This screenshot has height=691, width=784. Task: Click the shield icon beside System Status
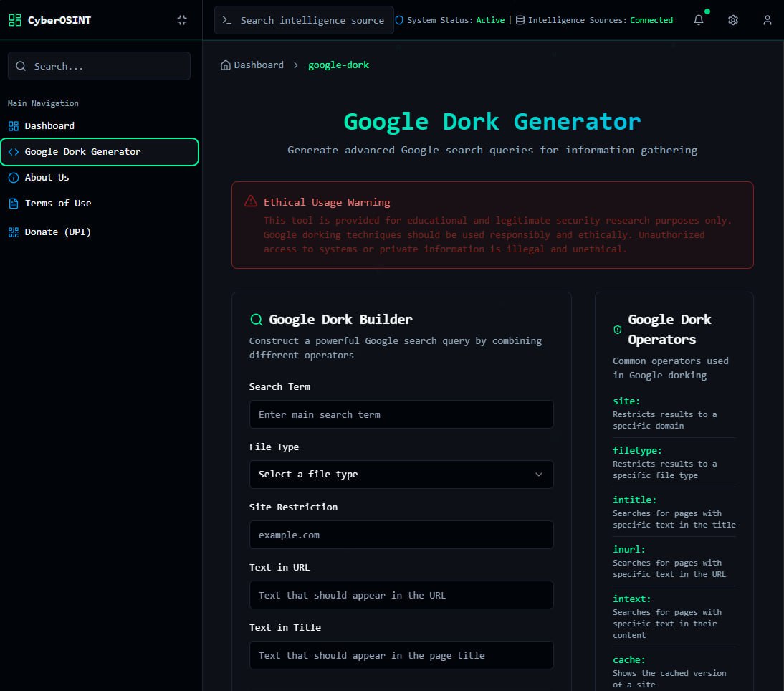click(x=399, y=20)
